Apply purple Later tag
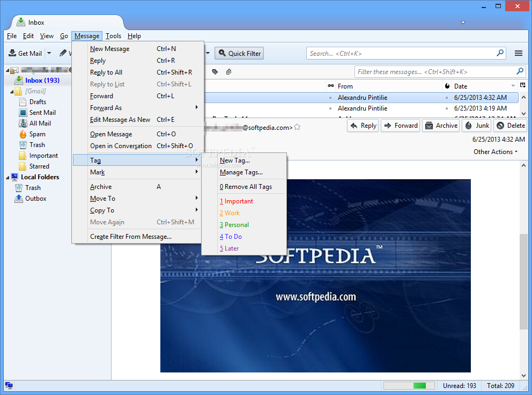532x395 pixels. tap(245, 248)
